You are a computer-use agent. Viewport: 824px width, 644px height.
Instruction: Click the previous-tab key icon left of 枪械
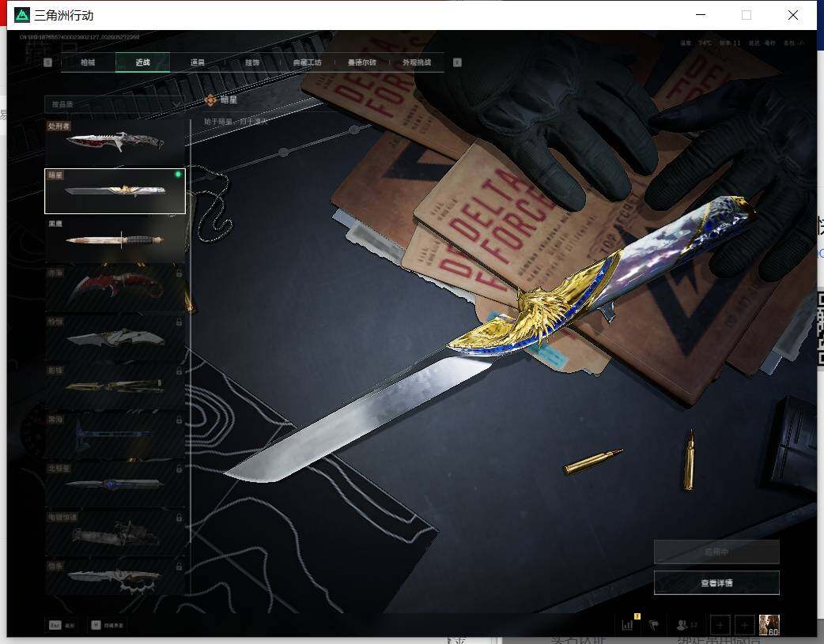point(47,62)
